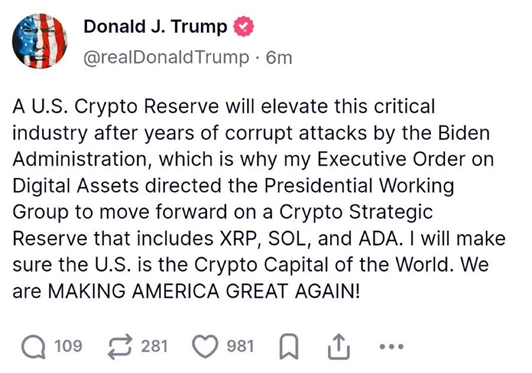The width and height of the screenshot is (532, 373).
Task: Click the pink verified checkmark badge
Action: point(244,27)
